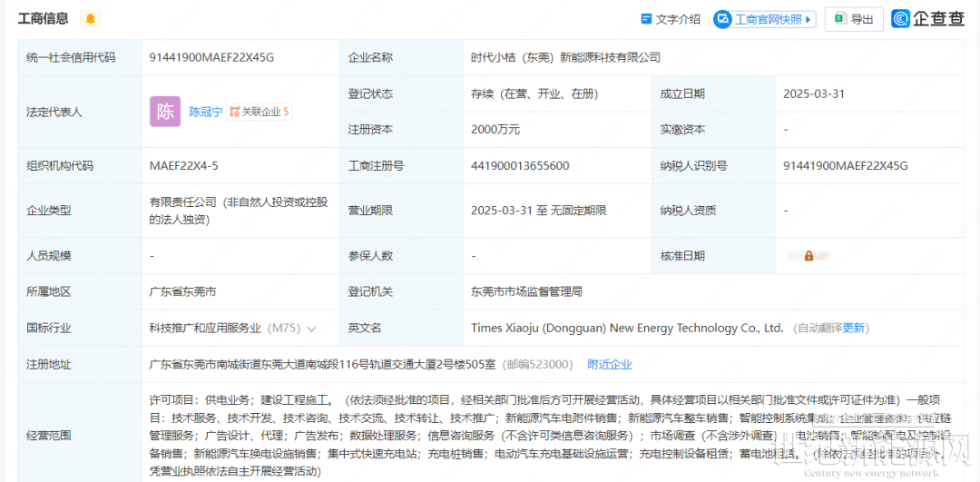Click the purple 陈 avatar
Screen dimensions: 980x482
(x=166, y=112)
